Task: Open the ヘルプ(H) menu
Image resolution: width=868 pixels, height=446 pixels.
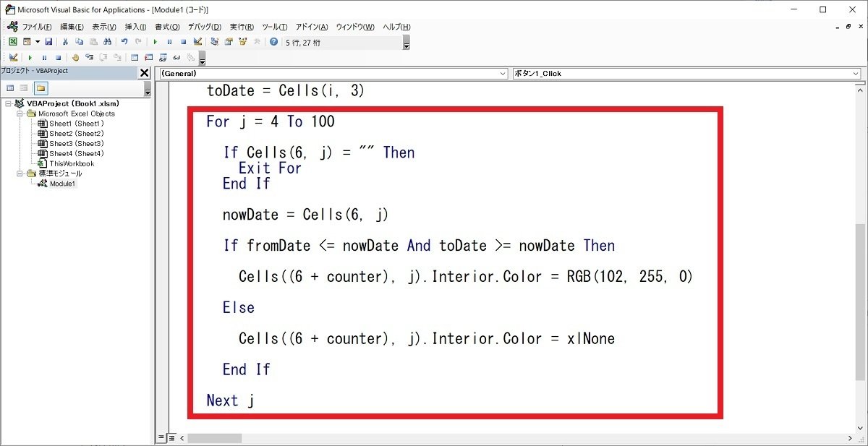Action: (x=397, y=27)
